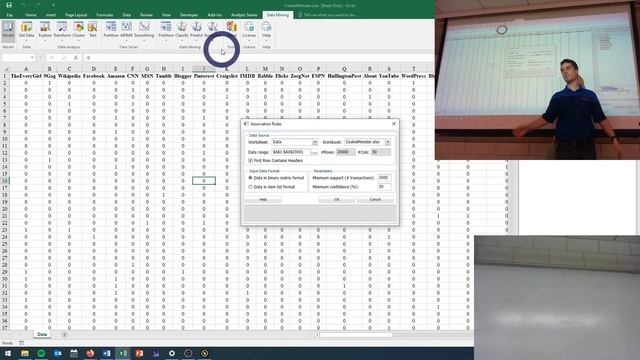Switch to the Developer tab
The width and height of the screenshot is (640, 360).
[189, 15]
